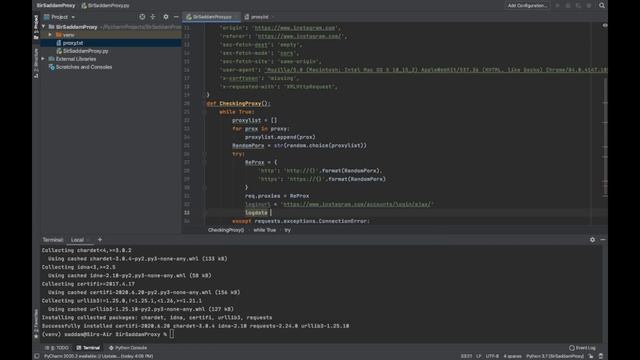Click the CheckingProxy() breadcrumb below editor

click(226, 230)
